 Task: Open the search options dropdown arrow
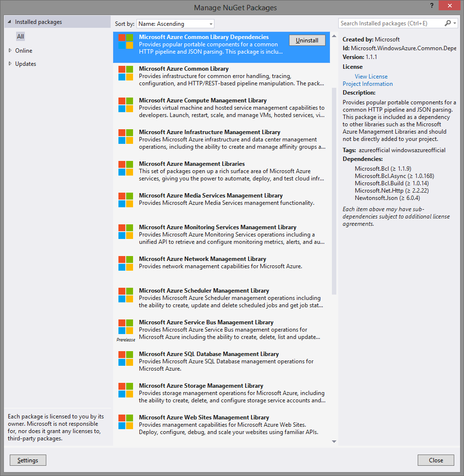tap(455, 23)
